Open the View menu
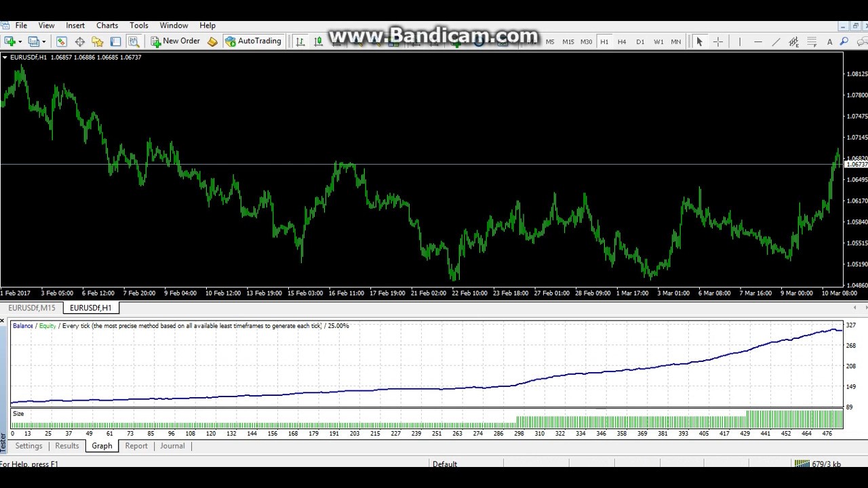This screenshot has width=868, height=488. [46, 25]
